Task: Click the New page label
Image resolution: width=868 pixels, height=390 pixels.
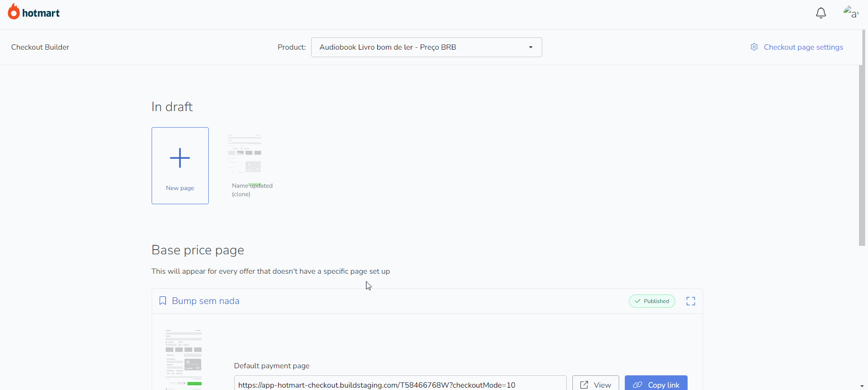Action: click(x=180, y=188)
